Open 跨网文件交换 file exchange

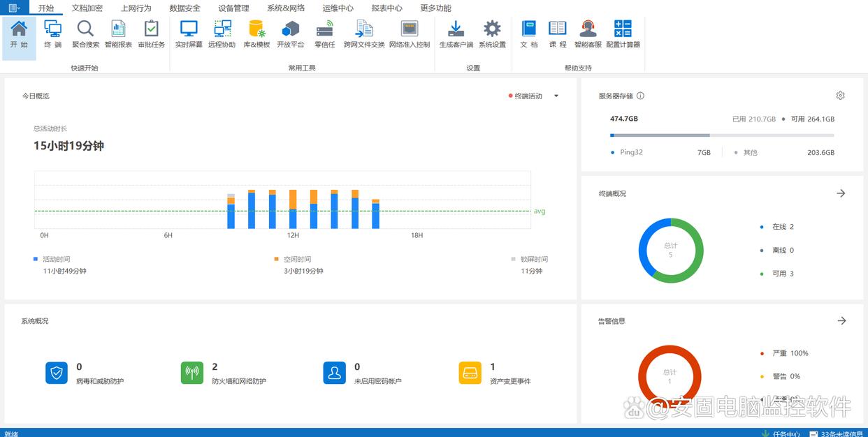[x=364, y=34]
